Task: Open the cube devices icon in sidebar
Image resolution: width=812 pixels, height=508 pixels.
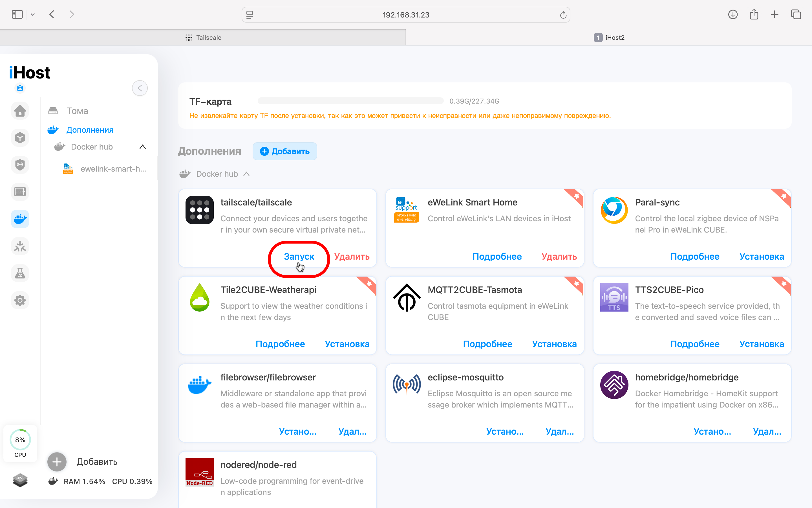Action: pos(20,138)
